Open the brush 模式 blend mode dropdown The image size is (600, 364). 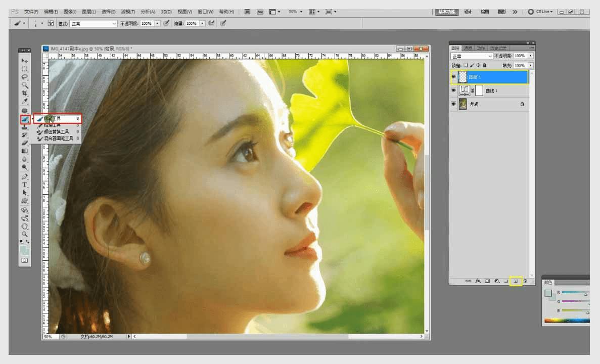94,23
